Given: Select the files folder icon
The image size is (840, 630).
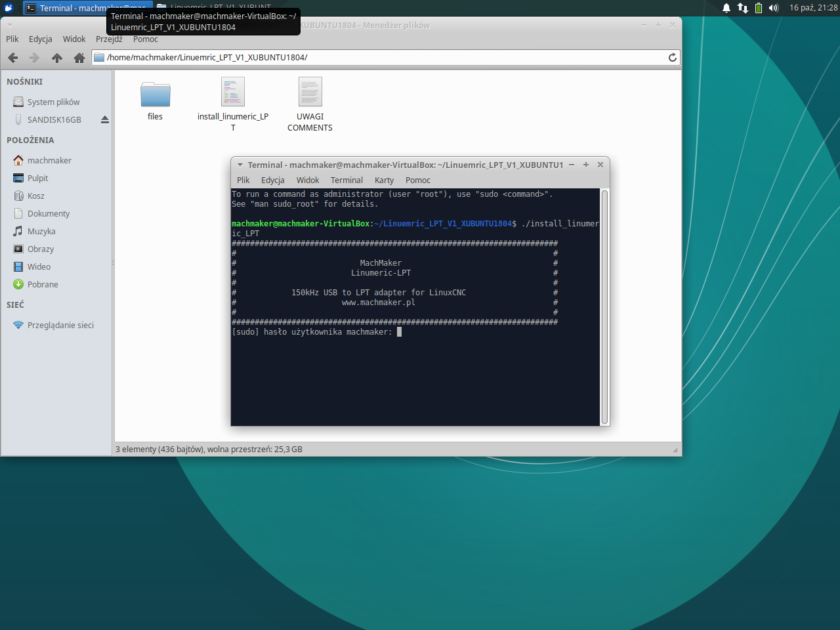Looking at the screenshot, I should tap(155, 95).
